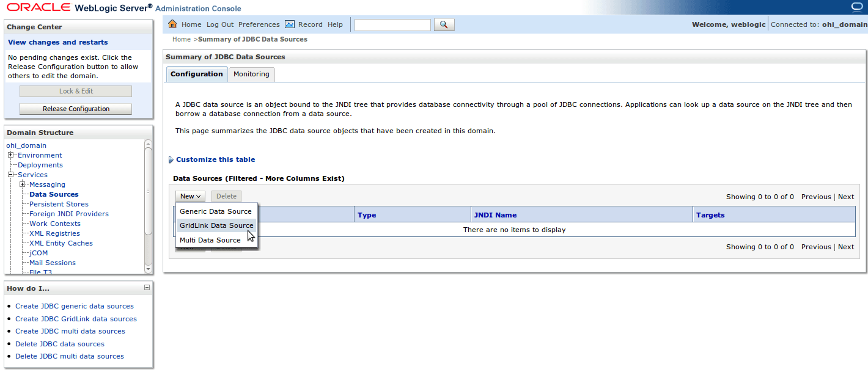Click the Domain Structure scrollbar down arrow
868x372 pixels.
tap(148, 269)
